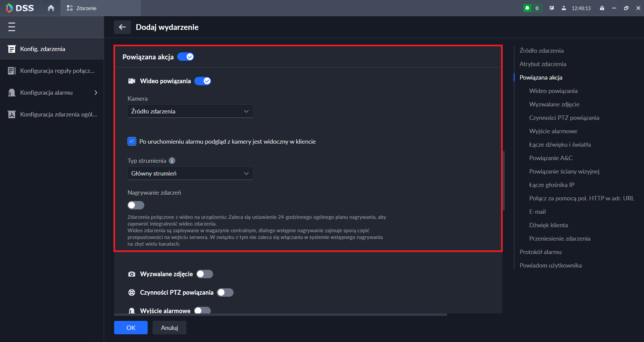Click the OK button
644x342 pixels.
click(x=131, y=328)
